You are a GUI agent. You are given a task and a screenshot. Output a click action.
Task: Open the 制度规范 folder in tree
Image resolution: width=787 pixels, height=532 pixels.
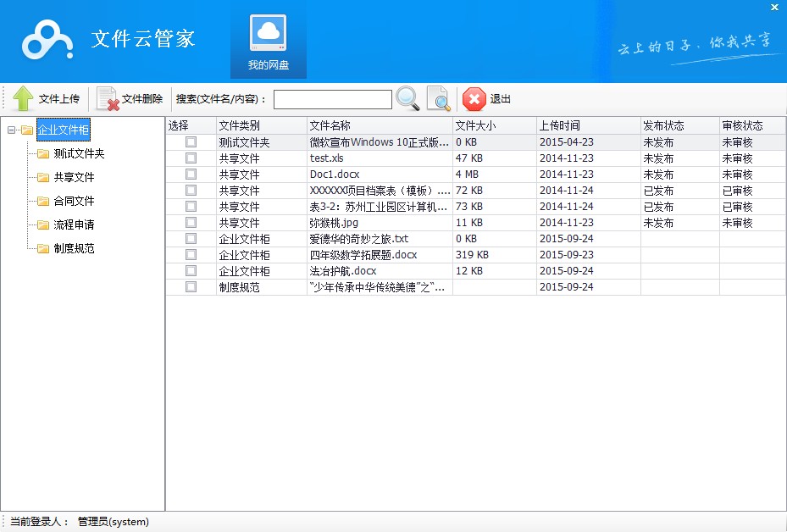pos(74,249)
